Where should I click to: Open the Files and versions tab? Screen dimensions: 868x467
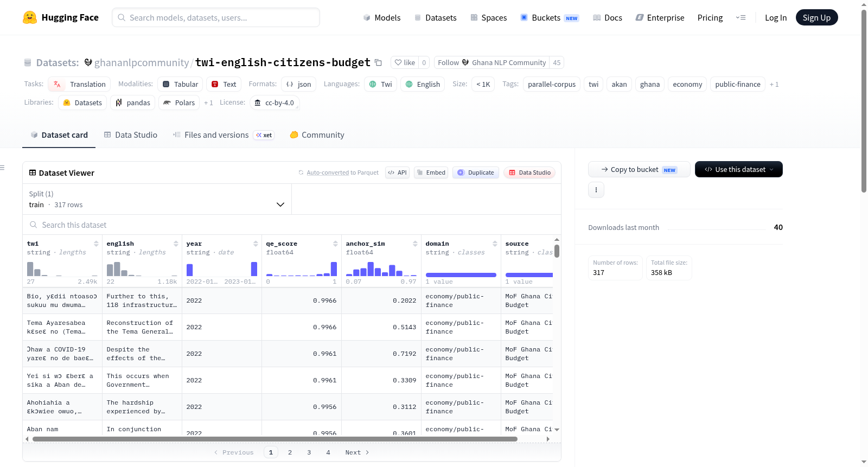coord(223,135)
